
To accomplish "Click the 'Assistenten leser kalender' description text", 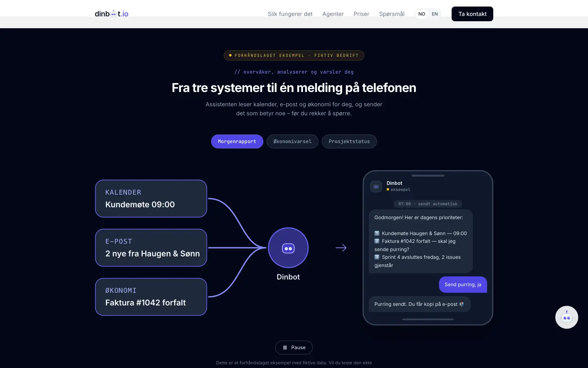I will [294, 109].
